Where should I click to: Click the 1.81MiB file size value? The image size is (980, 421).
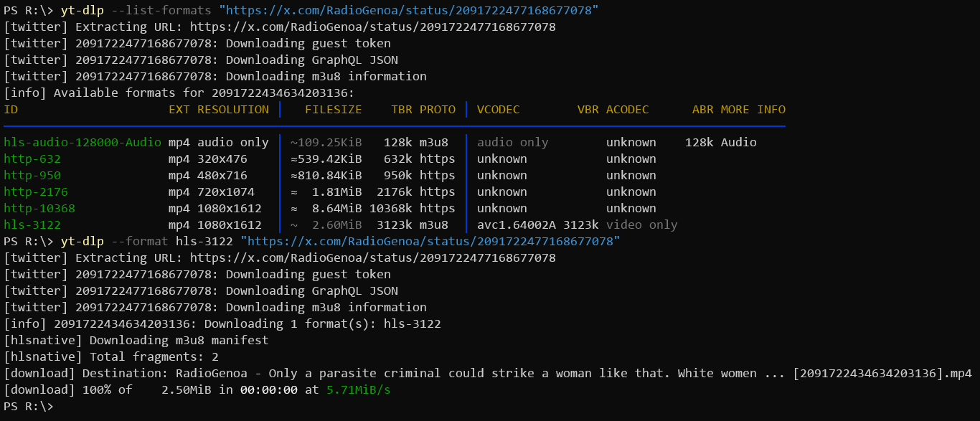337,191
